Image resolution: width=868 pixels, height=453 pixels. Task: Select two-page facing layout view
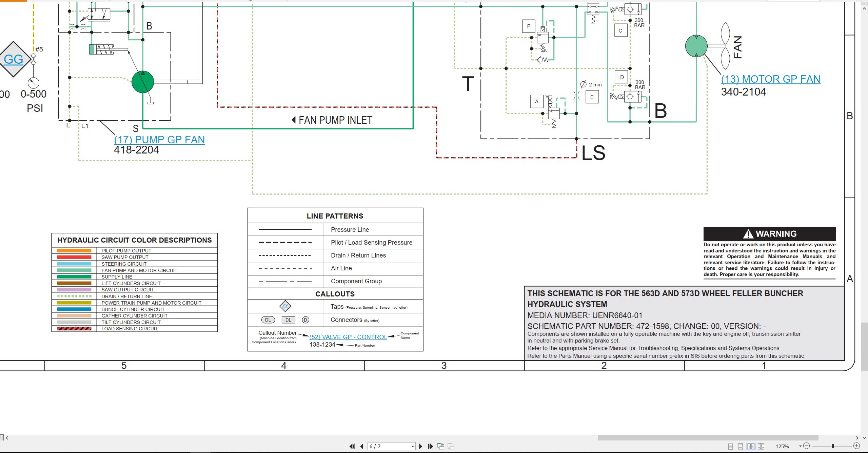point(751,446)
